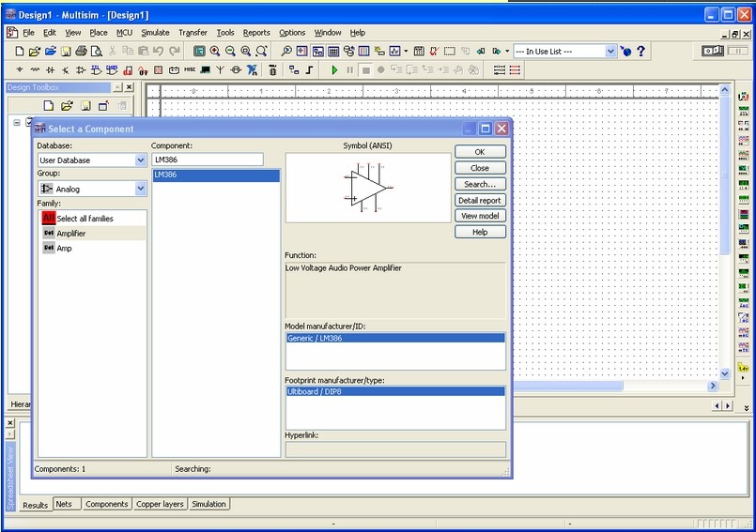Print the circuit using the printer icon
Image resolution: width=756 pixels, height=532 pixels.
(x=81, y=51)
